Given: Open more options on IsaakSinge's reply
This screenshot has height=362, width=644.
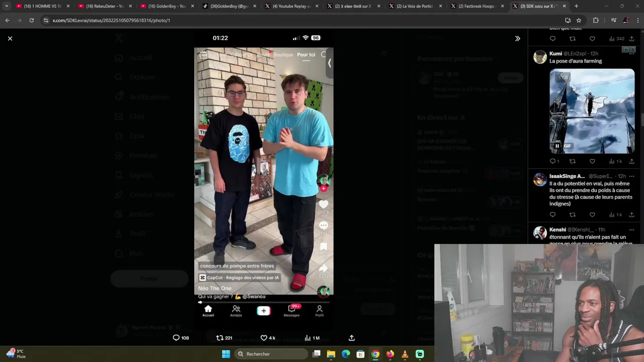Looking at the screenshot, I should tap(631, 176).
